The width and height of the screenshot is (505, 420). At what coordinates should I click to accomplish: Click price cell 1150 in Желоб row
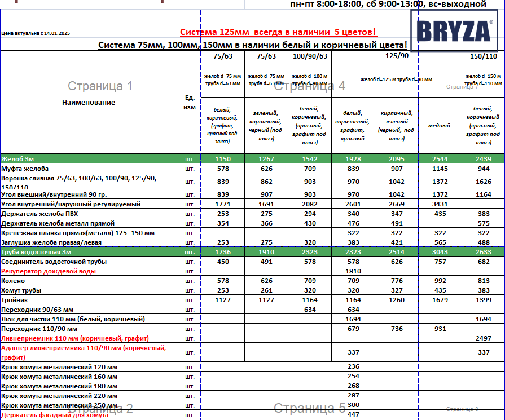[223, 158]
